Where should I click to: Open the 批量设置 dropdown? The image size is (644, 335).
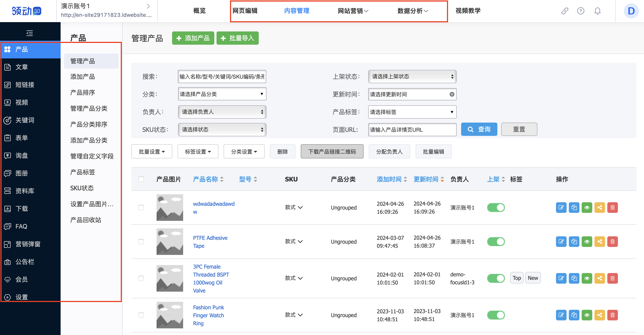(x=151, y=151)
